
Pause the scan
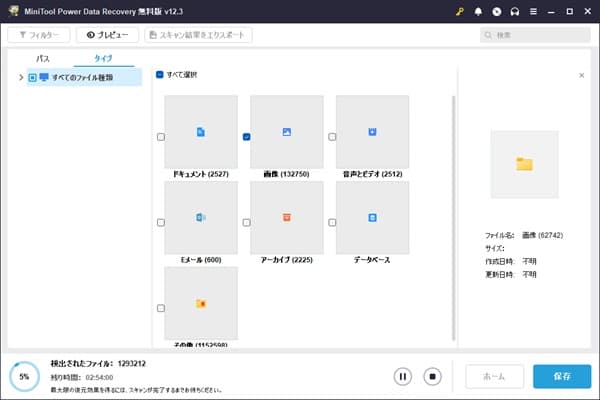(403, 377)
